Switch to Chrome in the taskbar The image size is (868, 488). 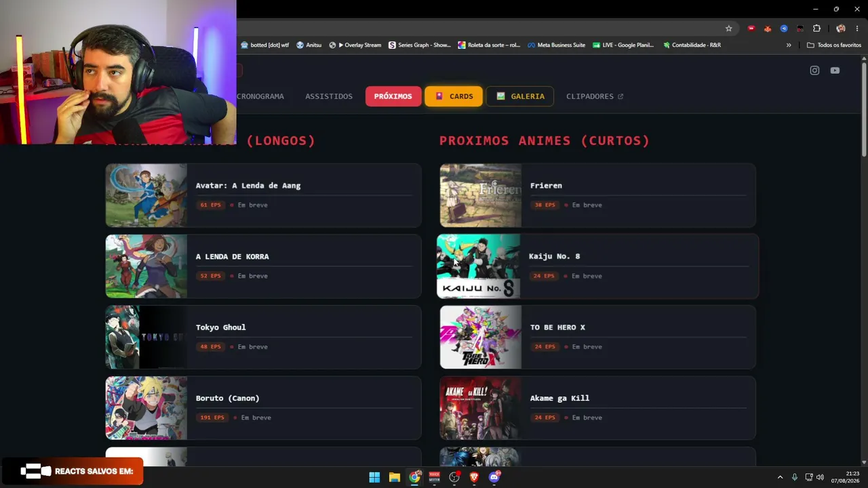point(414,477)
